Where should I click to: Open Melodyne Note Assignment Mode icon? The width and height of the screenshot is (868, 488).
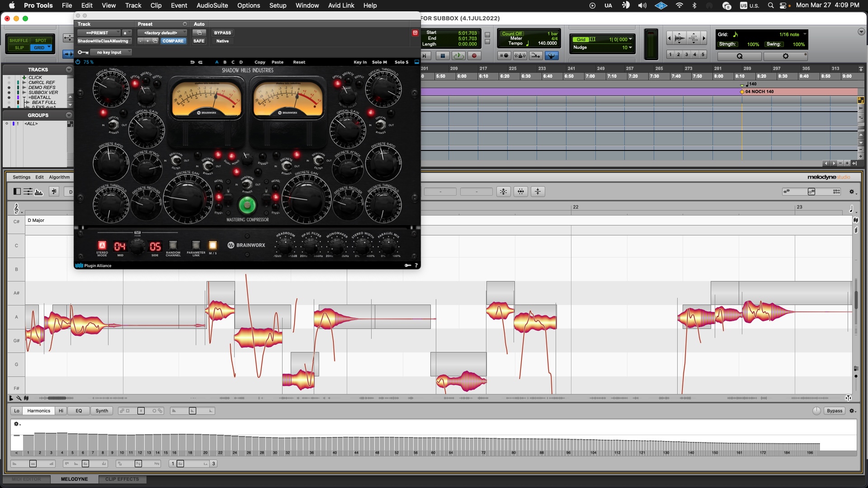point(54,192)
